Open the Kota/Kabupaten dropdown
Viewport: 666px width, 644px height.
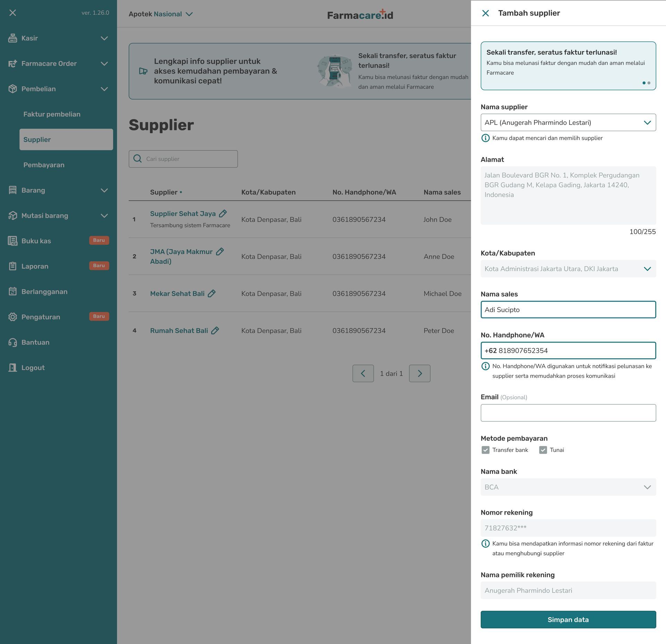pos(568,269)
